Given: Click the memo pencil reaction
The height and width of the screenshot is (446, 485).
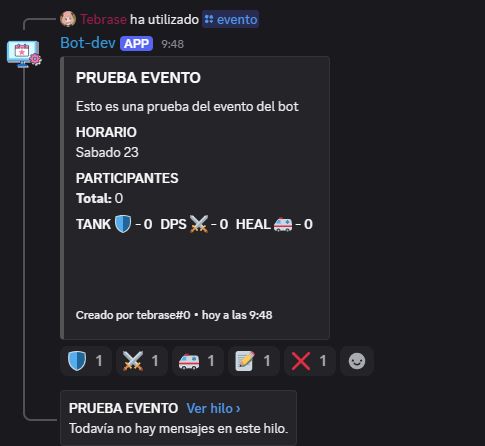Looking at the screenshot, I should point(254,361).
